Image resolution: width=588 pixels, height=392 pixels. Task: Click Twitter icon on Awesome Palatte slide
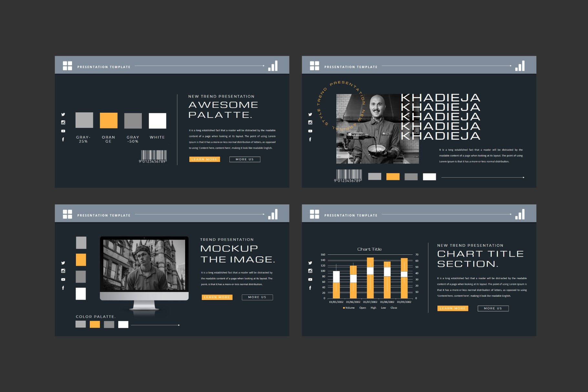click(x=63, y=114)
